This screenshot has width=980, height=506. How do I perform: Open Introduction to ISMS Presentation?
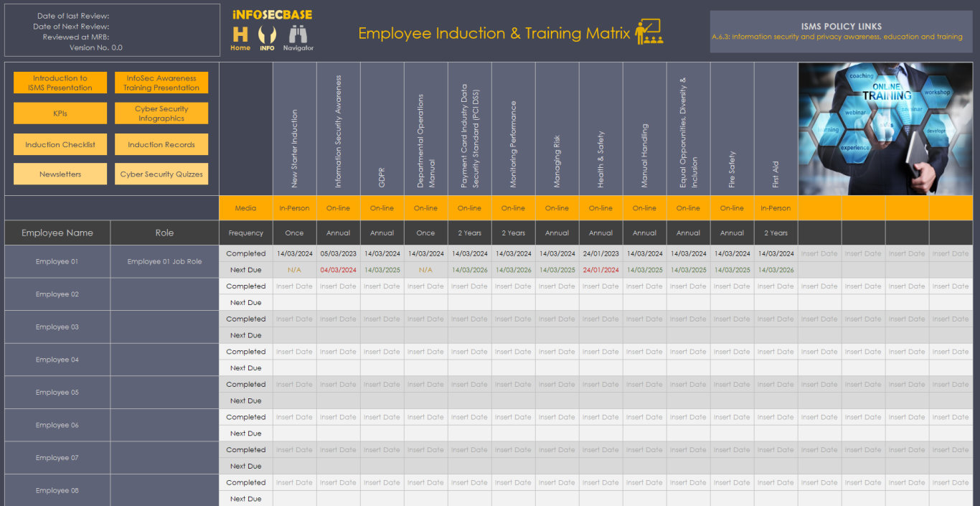[x=60, y=83]
